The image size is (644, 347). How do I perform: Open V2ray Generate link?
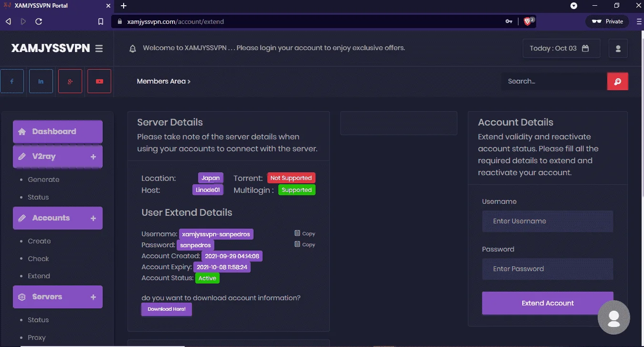point(43,179)
